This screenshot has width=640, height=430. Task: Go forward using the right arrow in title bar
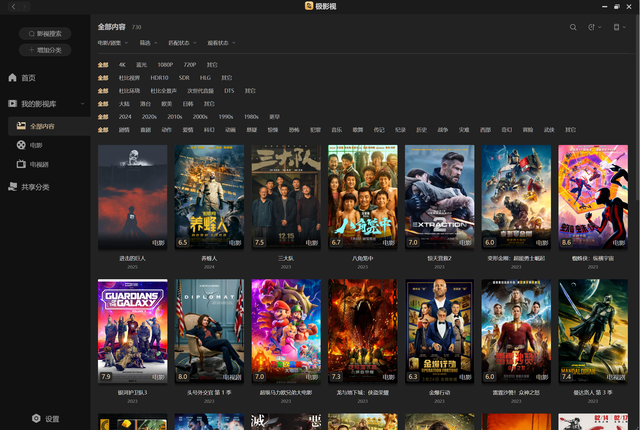pyautogui.click(x=25, y=7)
